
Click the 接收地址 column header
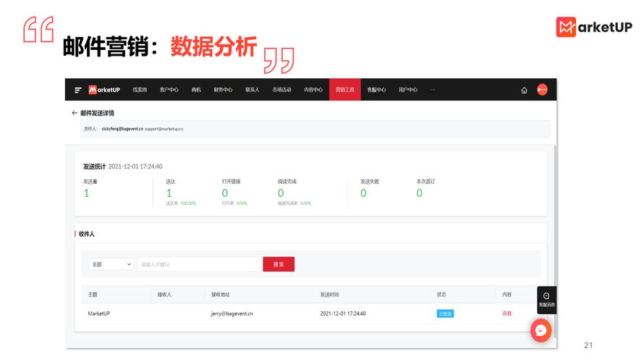click(221, 295)
